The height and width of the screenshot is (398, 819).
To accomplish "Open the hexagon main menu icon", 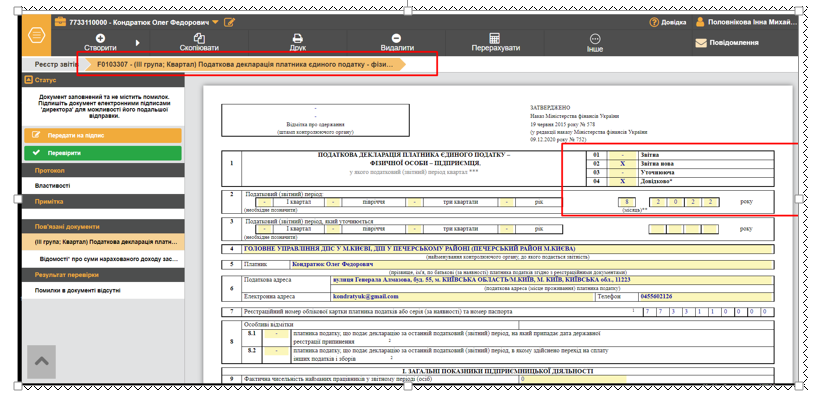I will coord(37,36).
